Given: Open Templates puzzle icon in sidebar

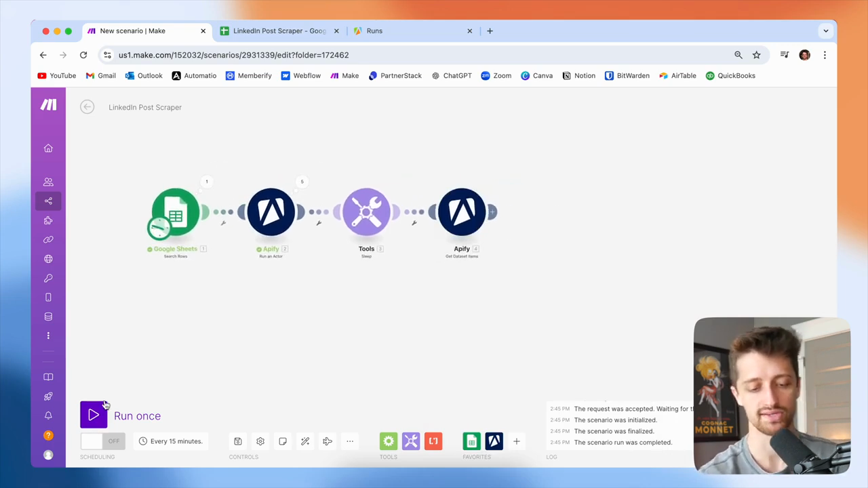Looking at the screenshot, I should (x=48, y=220).
